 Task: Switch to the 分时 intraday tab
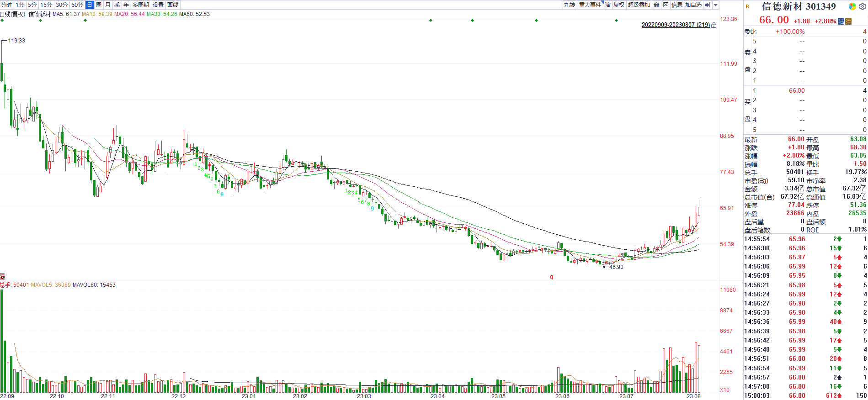click(x=6, y=5)
